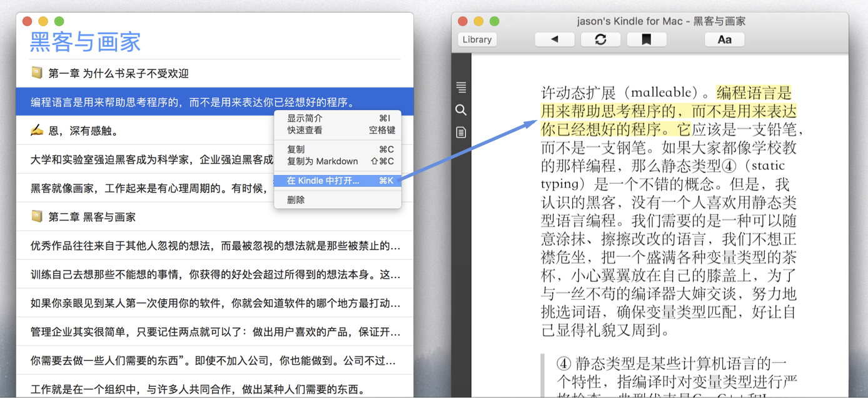Click the sync refresh icon in Kindle
Screen dimensions: 868x398
tap(600, 39)
